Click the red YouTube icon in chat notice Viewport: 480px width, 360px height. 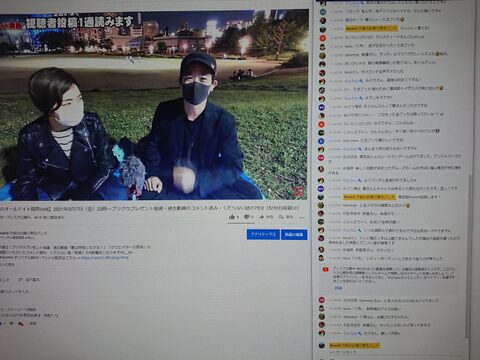[326, 269]
